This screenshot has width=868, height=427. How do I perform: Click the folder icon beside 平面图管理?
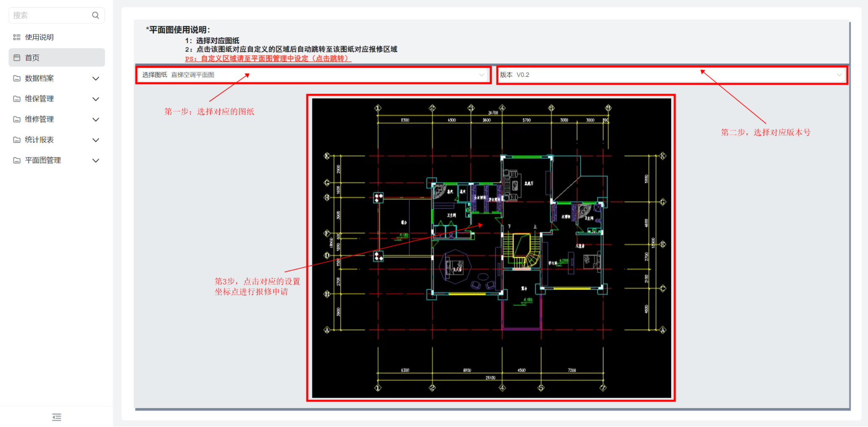17,161
